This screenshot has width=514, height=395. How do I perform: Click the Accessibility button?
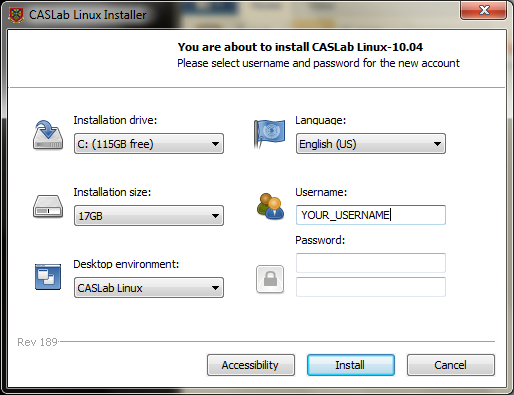pos(251,365)
